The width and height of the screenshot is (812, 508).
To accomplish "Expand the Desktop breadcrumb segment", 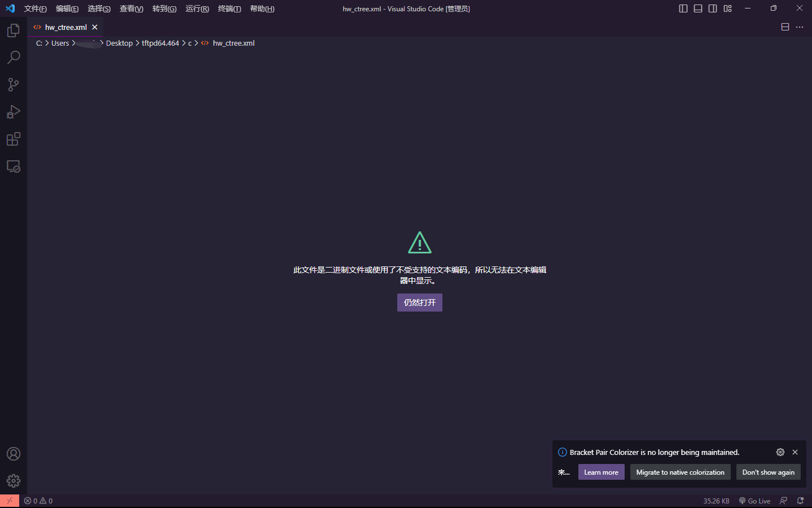I will 119,43.
